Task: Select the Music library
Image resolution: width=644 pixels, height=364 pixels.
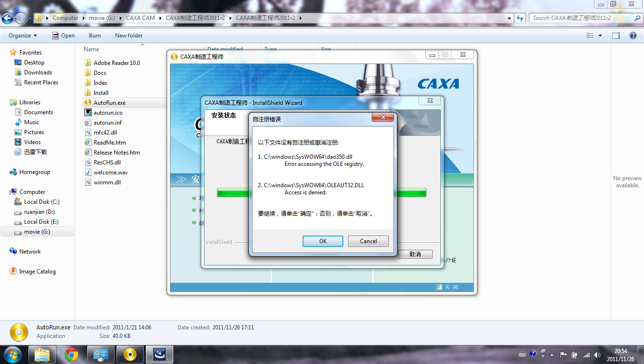Action: point(32,122)
